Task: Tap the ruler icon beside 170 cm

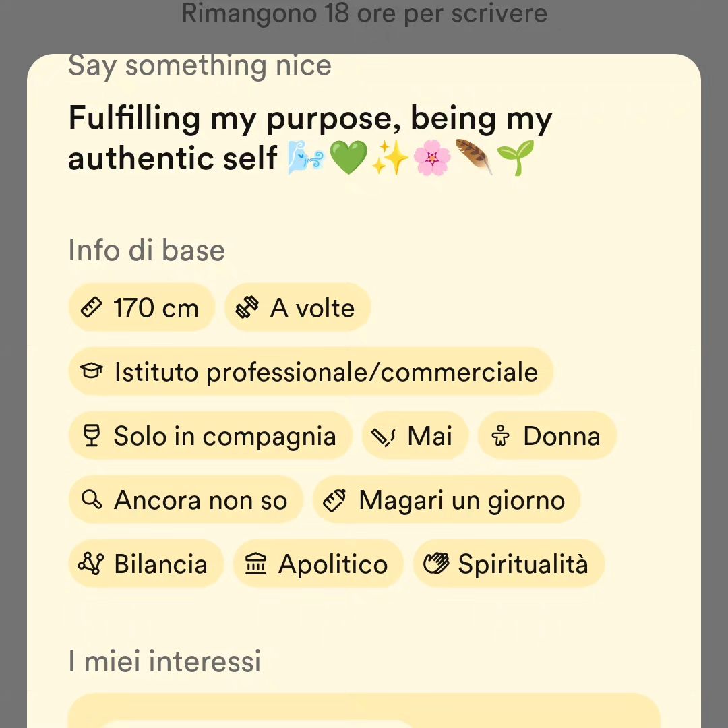Action: [91, 307]
